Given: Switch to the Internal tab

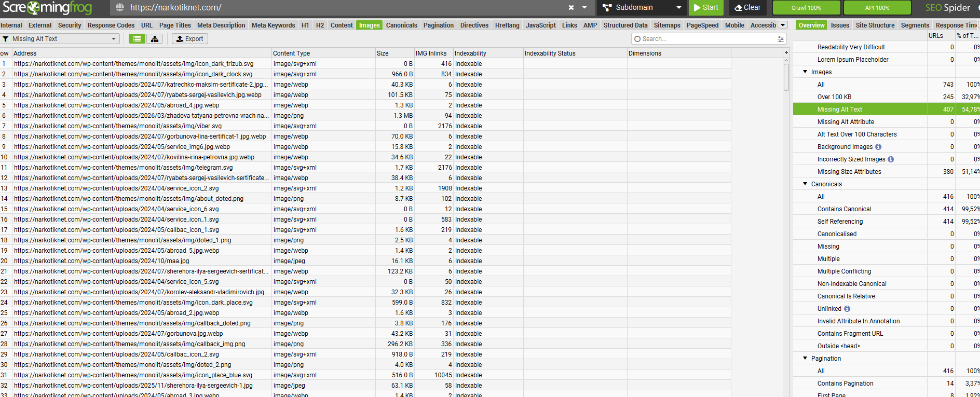Looking at the screenshot, I should tap(11, 25).
